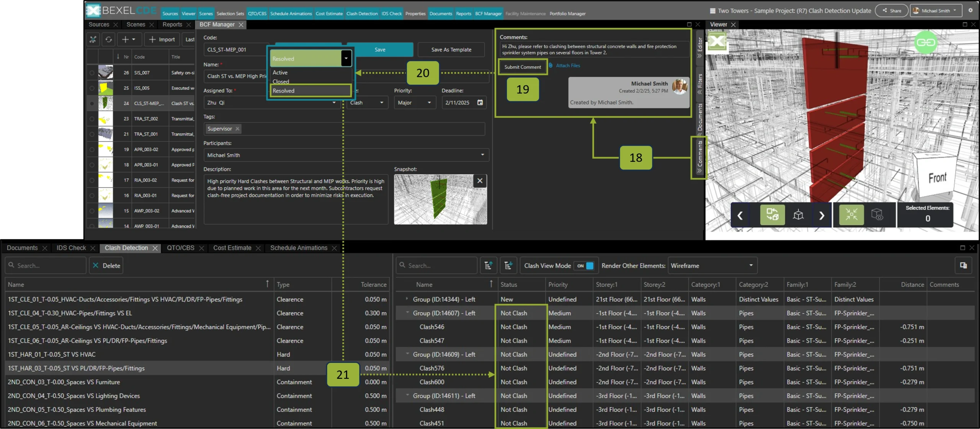Click the clash tests Search field
The height and width of the screenshot is (429, 980).
pyautogui.click(x=46, y=266)
